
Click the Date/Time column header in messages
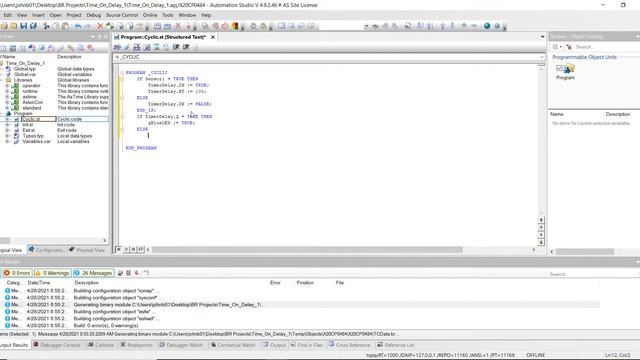tap(39, 282)
